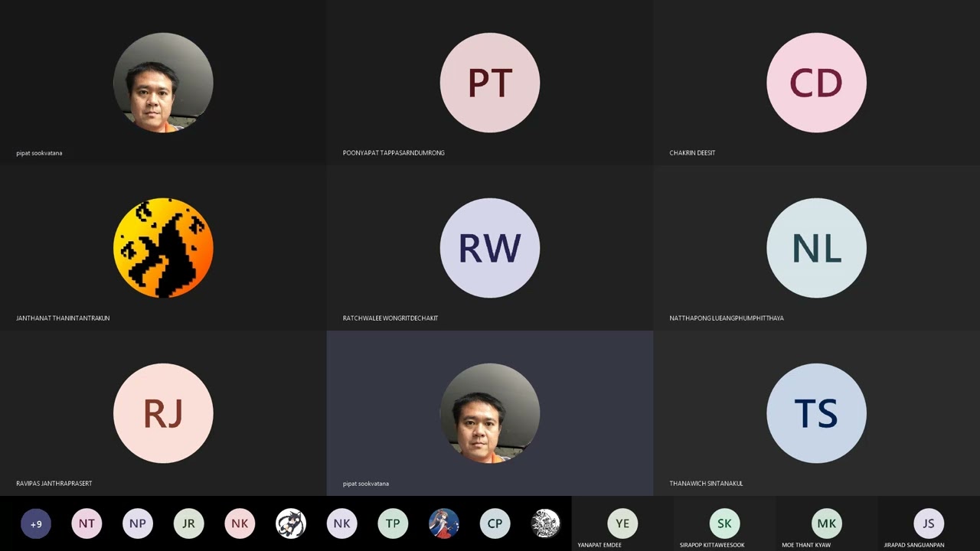Viewport: 980px width, 551px height.
Task: Click the name JANTHANAT THANINTANTRAKUN
Action: pyautogui.click(x=63, y=318)
